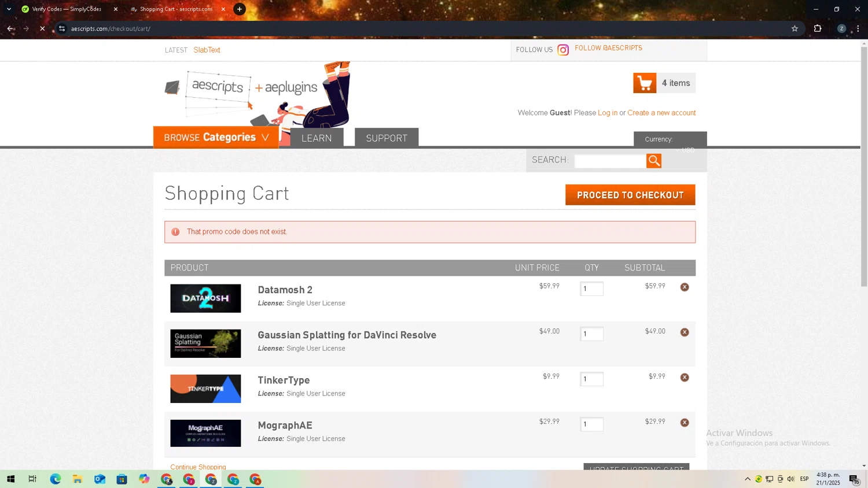This screenshot has width=868, height=488.
Task: Open the tab search dropdown arrow
Action: point(9,9)
